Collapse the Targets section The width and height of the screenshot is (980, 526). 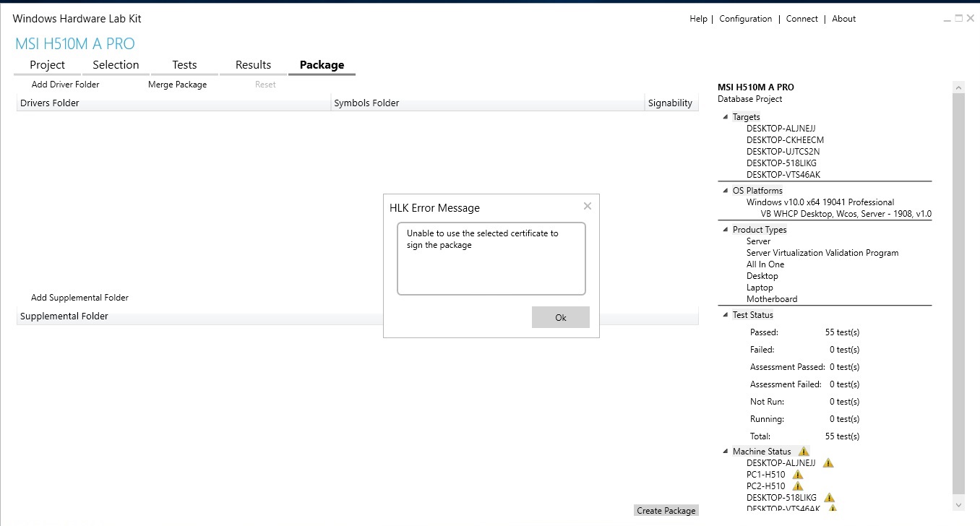coord(726,116)
